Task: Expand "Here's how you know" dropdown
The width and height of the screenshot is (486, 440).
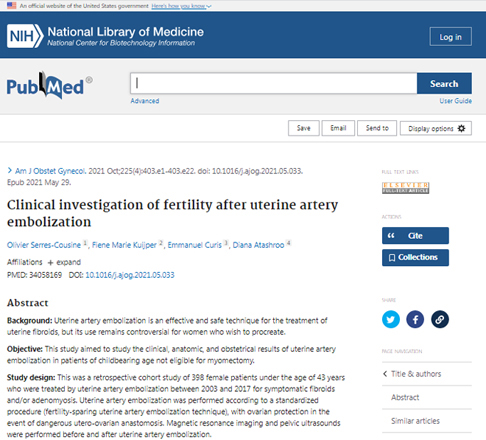Action: (x=181, y=6)
